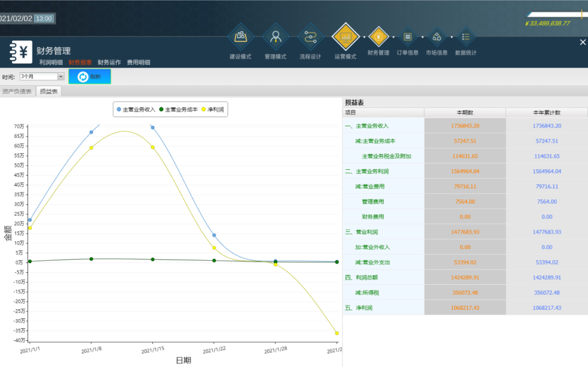The width and height of the screenshot is (588, 367).
Task: Click the 13:00 time badge
Action: click(44, 19)
